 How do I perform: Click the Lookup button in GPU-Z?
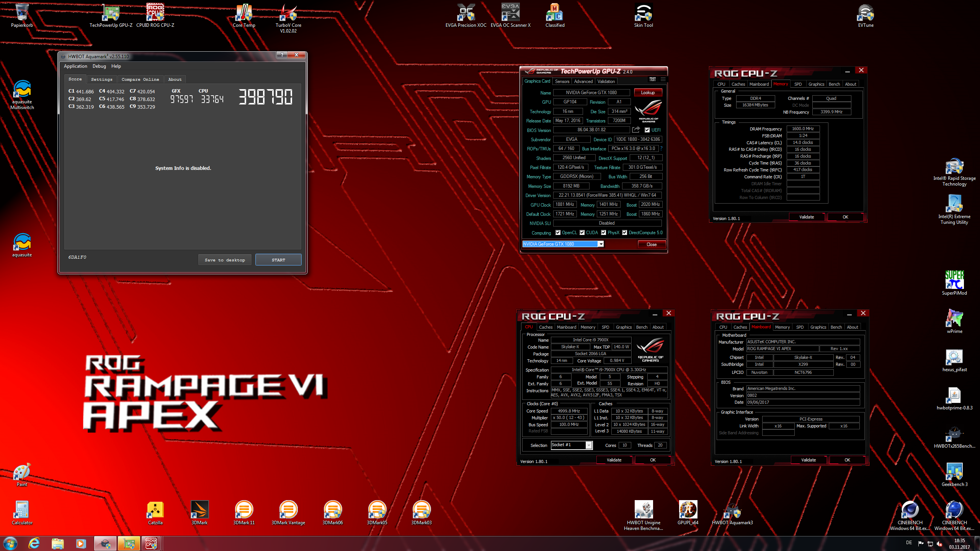(648, 93)
